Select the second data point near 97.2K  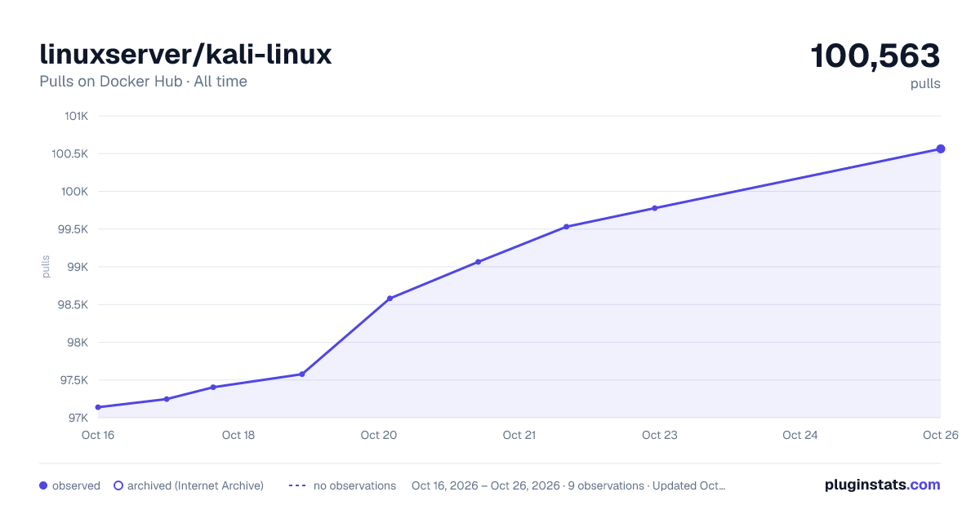pyautogui.click(x=167, y=399)
